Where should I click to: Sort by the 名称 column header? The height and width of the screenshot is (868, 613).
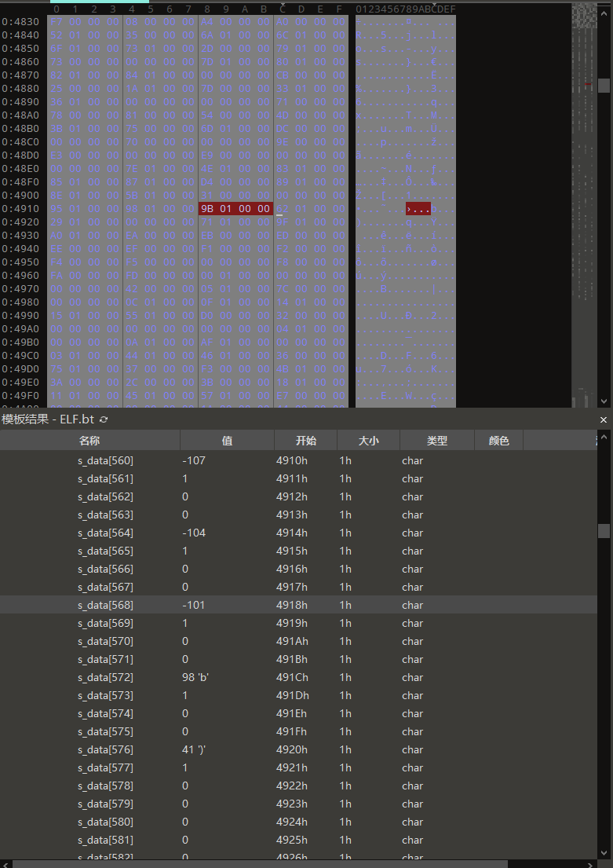coord(89,441)
